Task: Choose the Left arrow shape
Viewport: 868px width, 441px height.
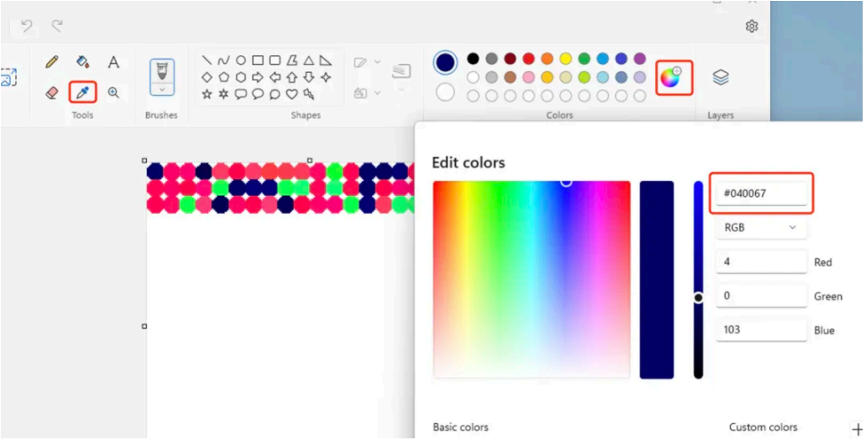Action: [274, 77]
